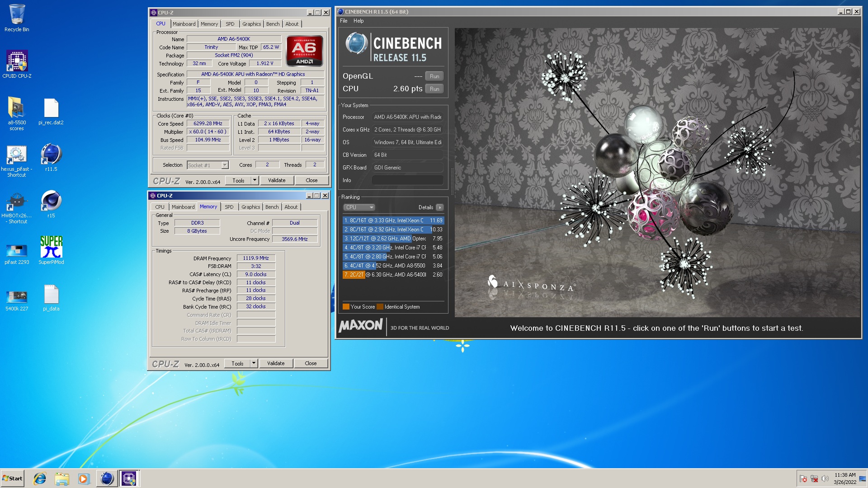Open the CPU ranking dropdown in Cinebench
Image resolution: width=868 pixels, height=488 pixels.
click(359, 207)
